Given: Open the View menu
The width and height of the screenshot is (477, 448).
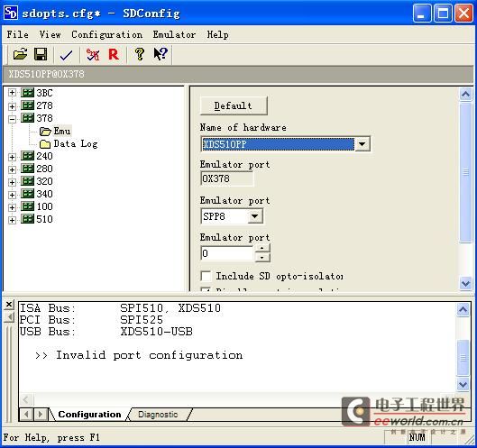Looking at the screenshot, I should coord(50,34).
